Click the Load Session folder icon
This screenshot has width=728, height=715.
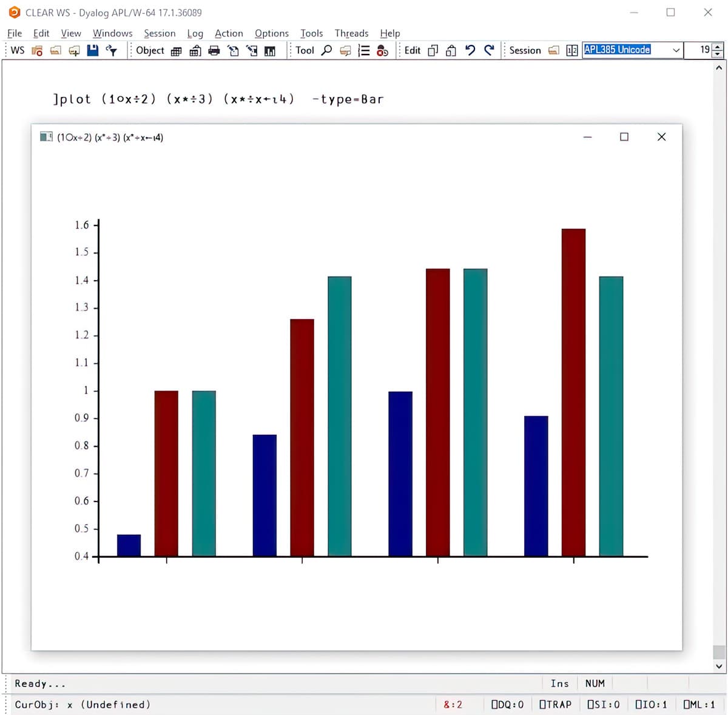553,51
